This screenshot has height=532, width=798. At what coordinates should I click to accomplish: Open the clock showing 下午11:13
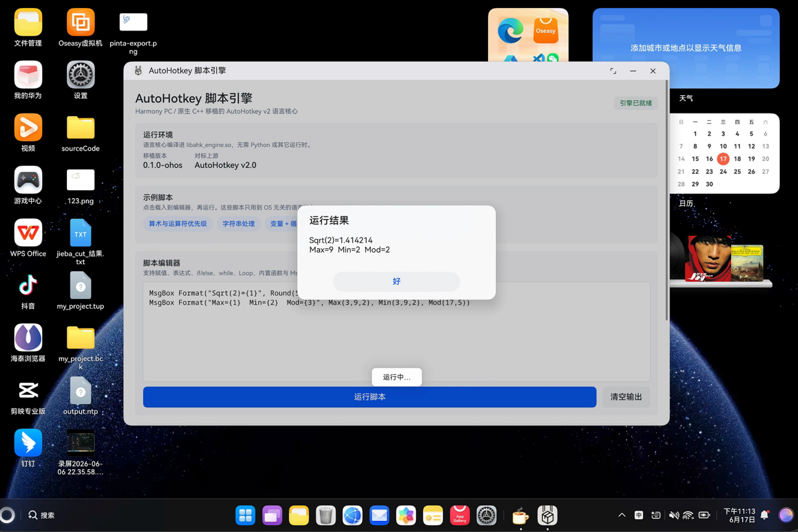(x=739, y=515)
